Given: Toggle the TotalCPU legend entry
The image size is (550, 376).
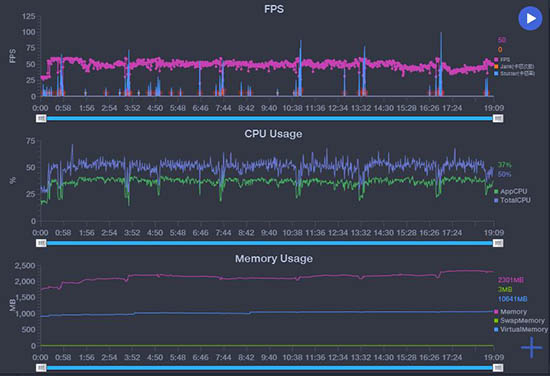Looking at the screenshot, I should point(512,200).
